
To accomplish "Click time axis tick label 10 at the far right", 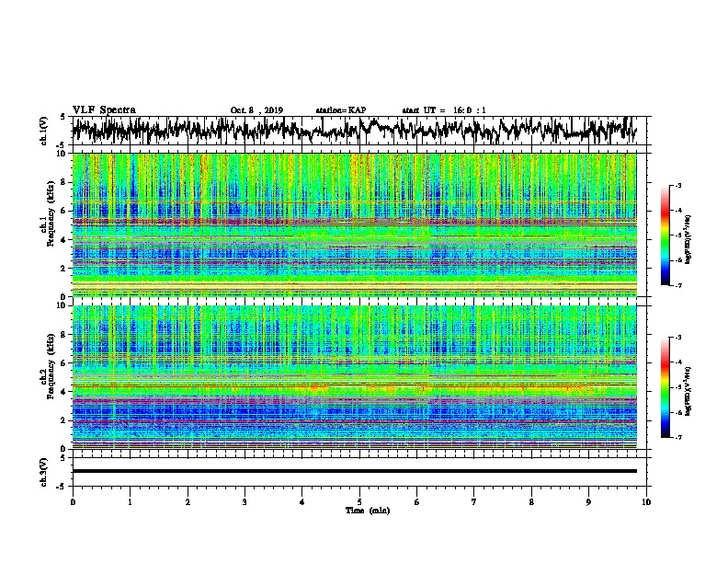I will (x=646, y=502).
